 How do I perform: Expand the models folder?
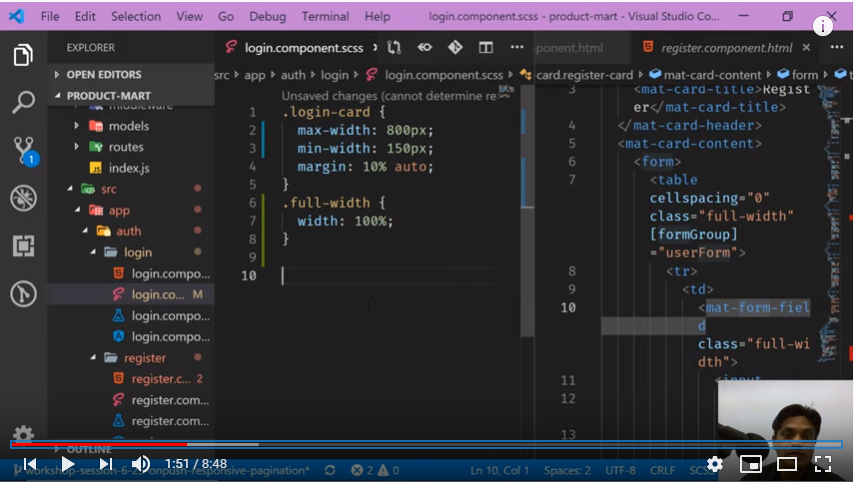(x=128, y=126)
